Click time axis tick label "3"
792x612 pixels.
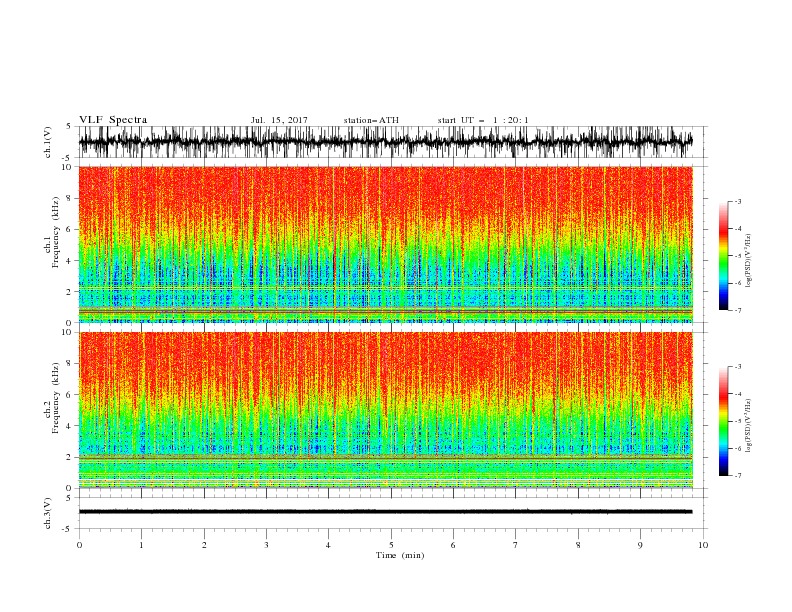[266, 545]
